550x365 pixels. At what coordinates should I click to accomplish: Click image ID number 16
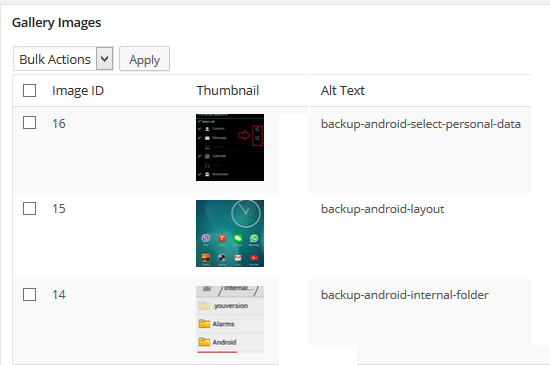[59, 123]
